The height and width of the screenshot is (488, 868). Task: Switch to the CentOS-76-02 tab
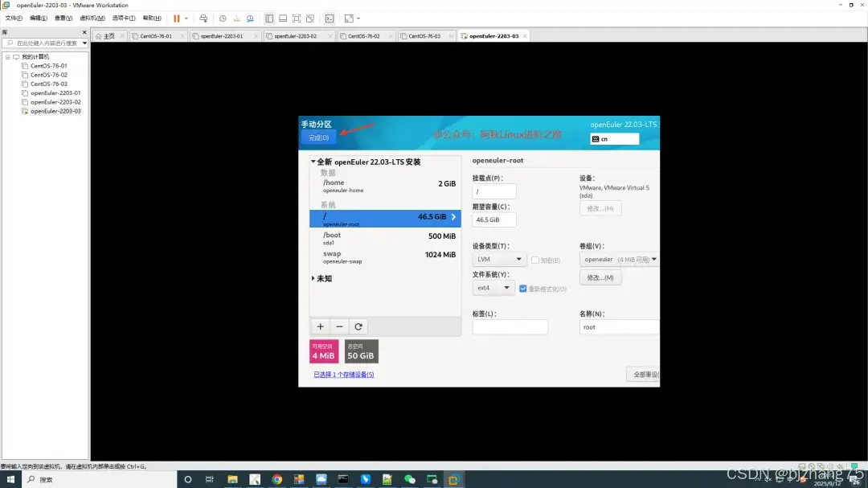[364, 36]
